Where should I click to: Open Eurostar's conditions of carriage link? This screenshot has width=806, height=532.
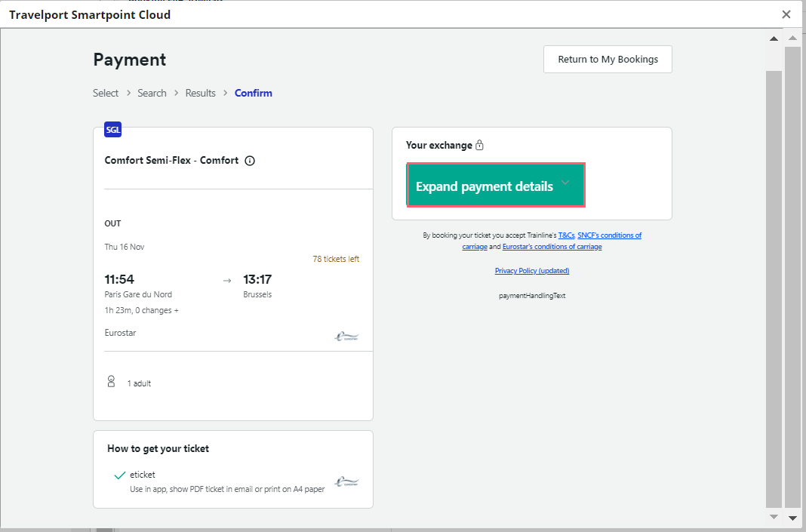(552, 247)
